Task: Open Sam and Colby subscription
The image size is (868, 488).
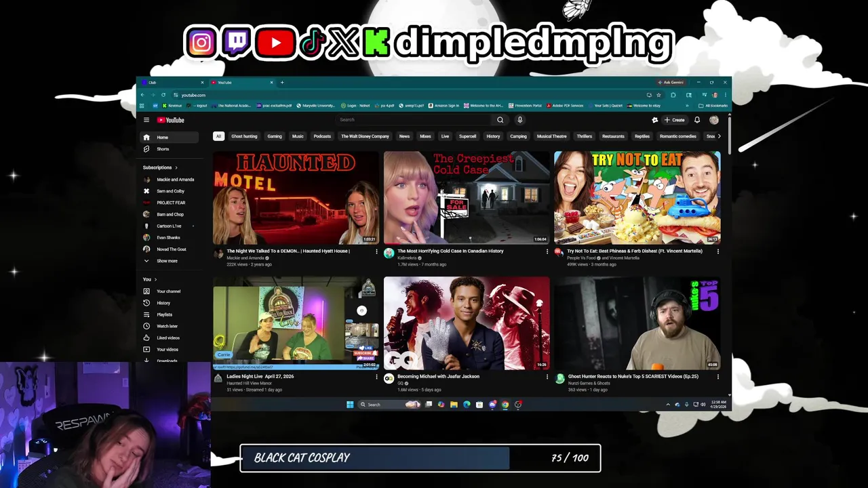Action: 170,191
